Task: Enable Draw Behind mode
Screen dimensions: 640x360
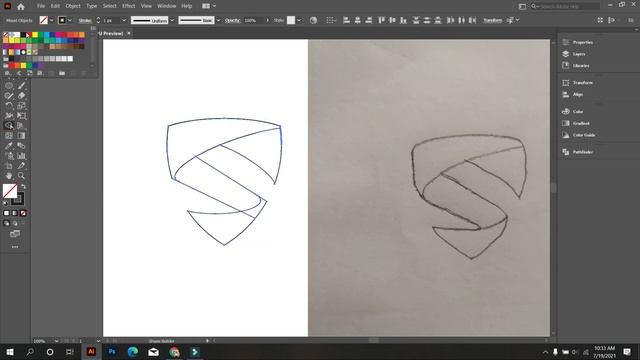Action: 15,223
